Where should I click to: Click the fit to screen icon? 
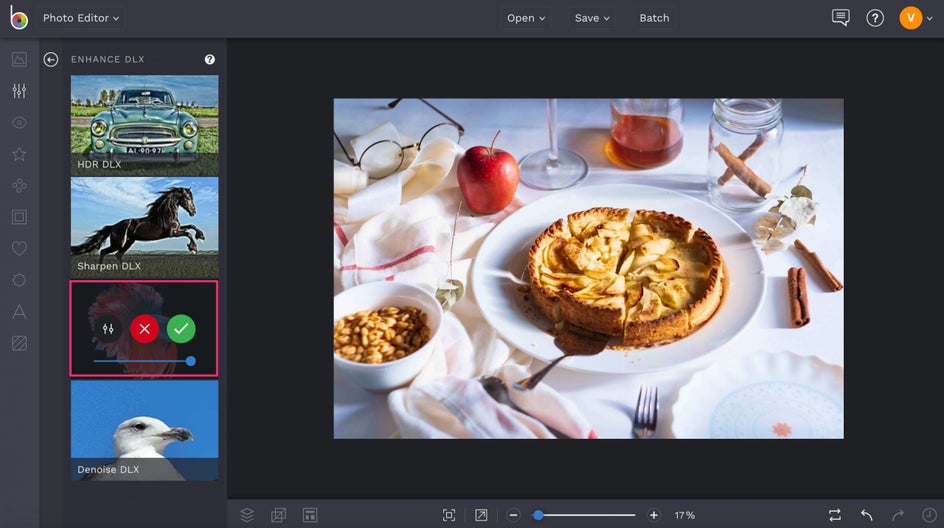pos(449,515)
